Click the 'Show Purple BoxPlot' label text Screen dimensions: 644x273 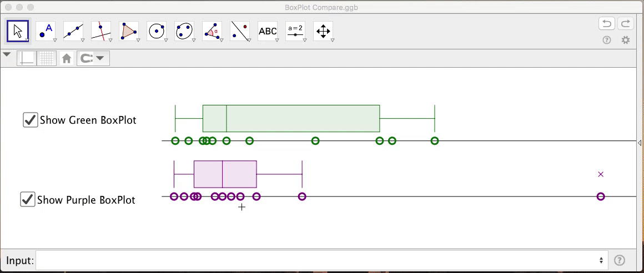click(86, 200)
